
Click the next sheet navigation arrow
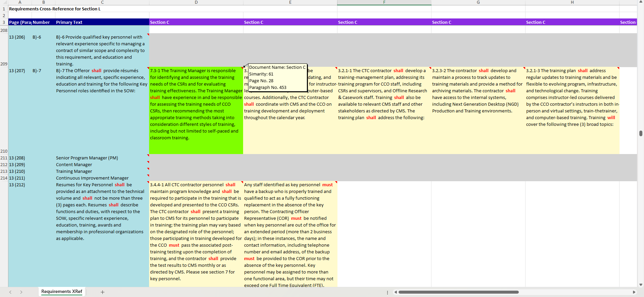[21, 292]
